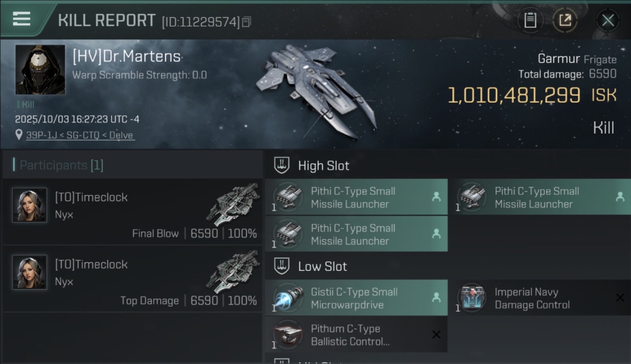Open the hamburger menu

21,19
